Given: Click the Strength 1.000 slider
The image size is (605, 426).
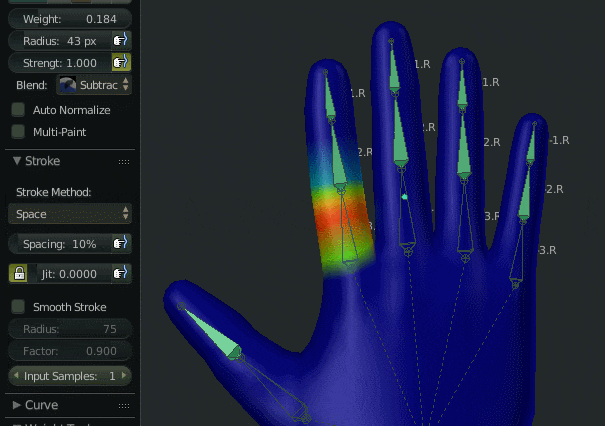Looking at the screenshot, I should click(60, 63).
